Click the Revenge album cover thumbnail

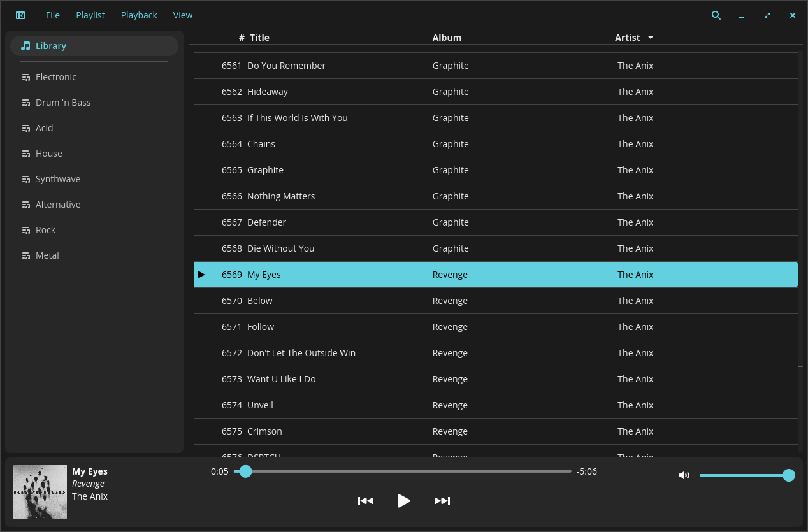pos(40,492)
